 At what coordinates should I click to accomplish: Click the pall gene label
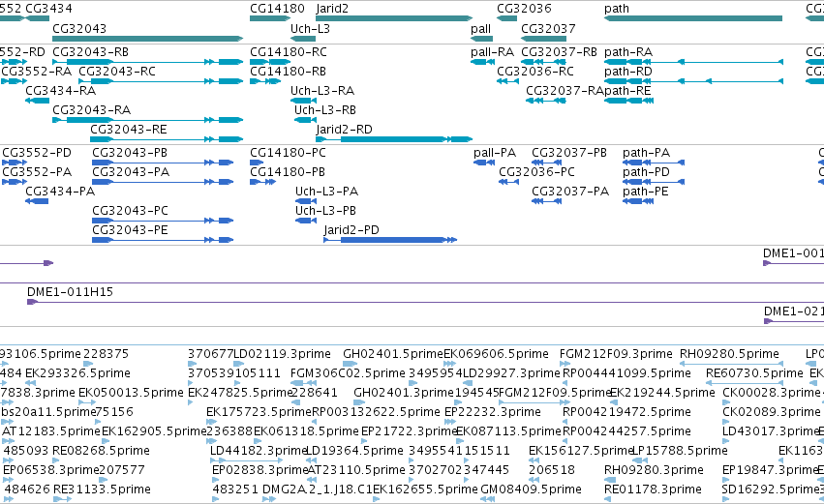point(481,28)
